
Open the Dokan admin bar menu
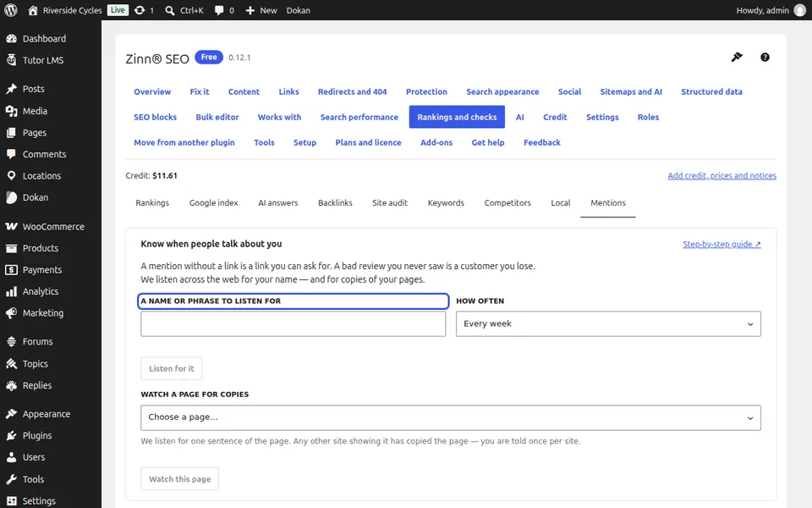coord(299,10)
